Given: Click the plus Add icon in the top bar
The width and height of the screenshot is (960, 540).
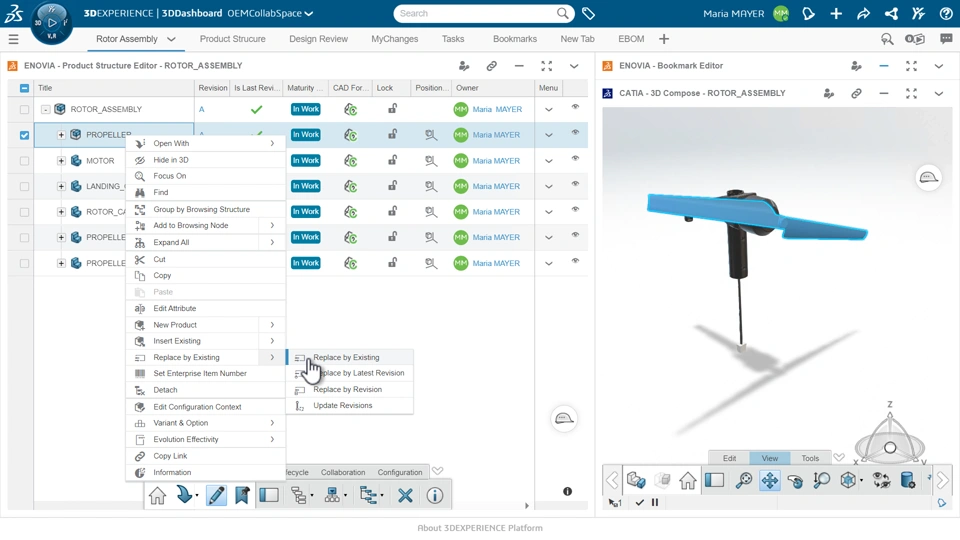Looking at the screenshot, I should [836, 13].
